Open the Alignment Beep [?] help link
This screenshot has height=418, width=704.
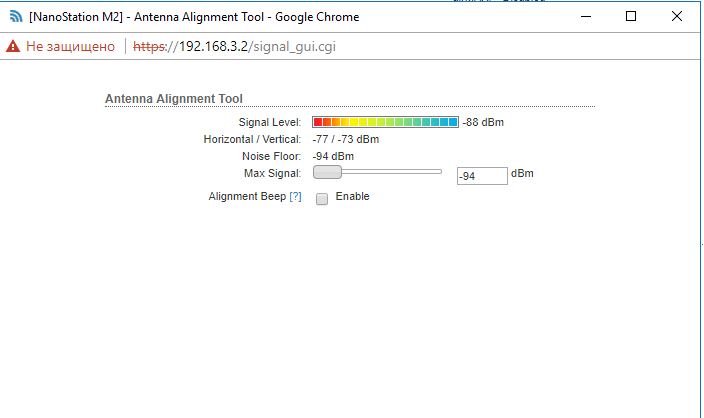pos(295,196)
